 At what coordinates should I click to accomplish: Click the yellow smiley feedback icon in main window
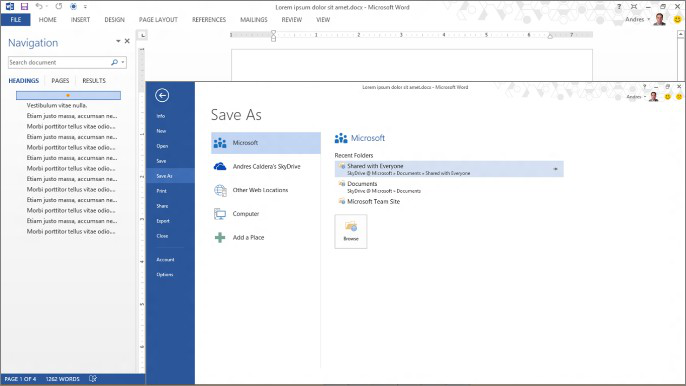tap(678, 20)
